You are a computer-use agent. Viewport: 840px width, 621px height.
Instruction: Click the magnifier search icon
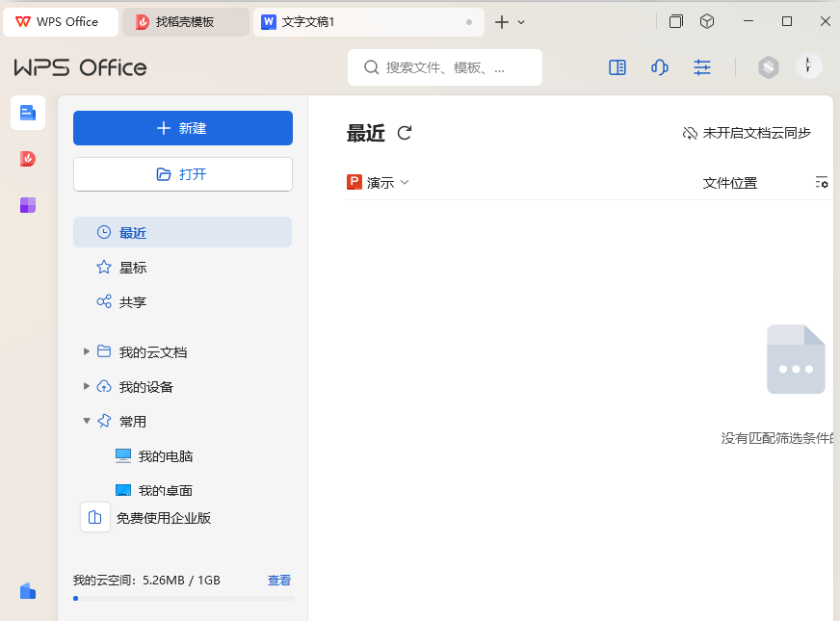click(371, 67)
